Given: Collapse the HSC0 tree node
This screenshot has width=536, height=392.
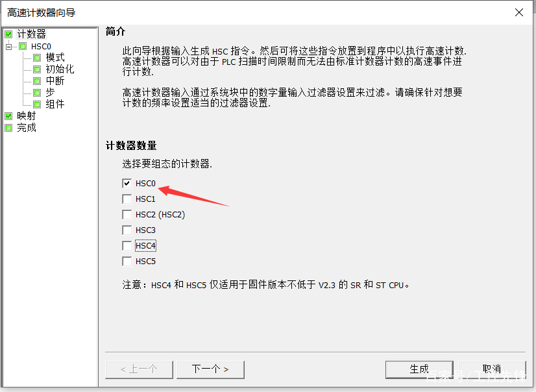Looking at the screenshot, I should (9, 47).
